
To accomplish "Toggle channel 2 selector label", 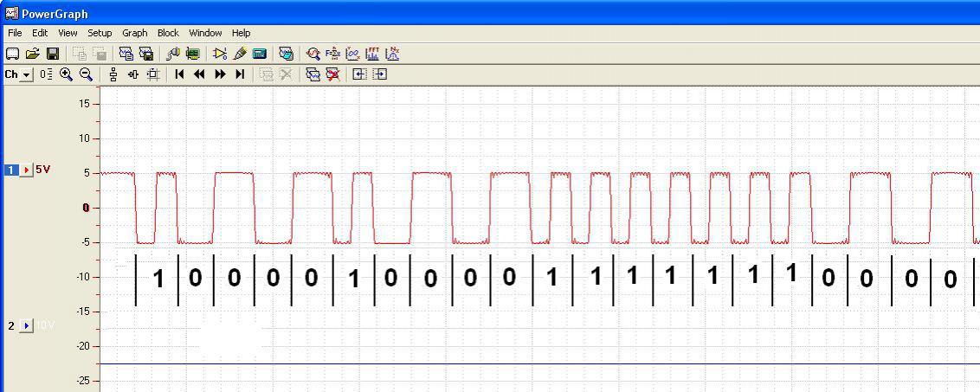I will pos(11,325).
